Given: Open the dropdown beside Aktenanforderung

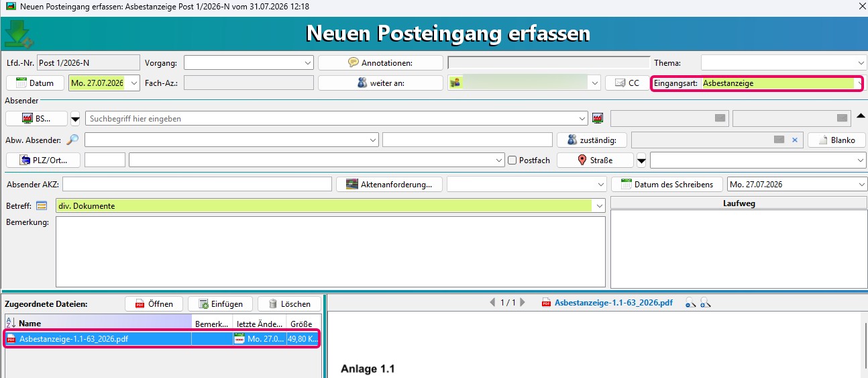Looking at the screenshot, I should [600, 184].
